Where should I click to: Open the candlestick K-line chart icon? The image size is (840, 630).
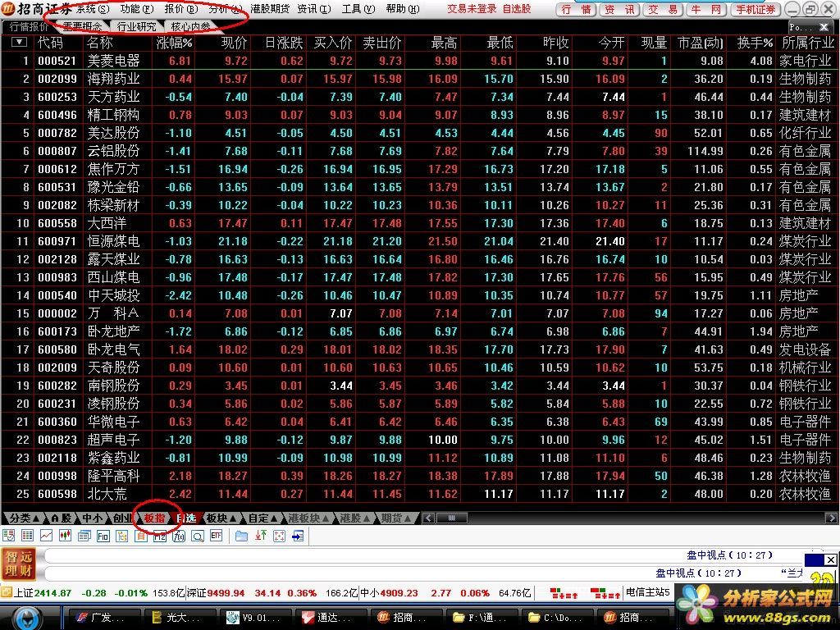point(66,536)
